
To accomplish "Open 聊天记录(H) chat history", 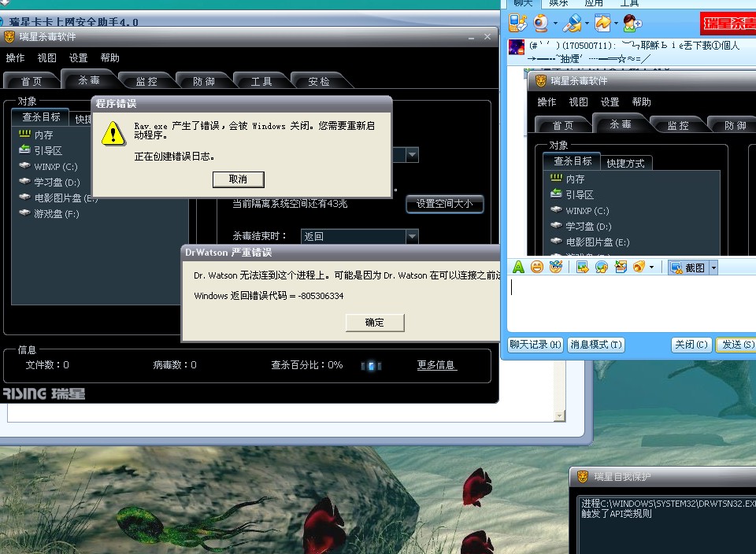I will click(x=535, y=345).
